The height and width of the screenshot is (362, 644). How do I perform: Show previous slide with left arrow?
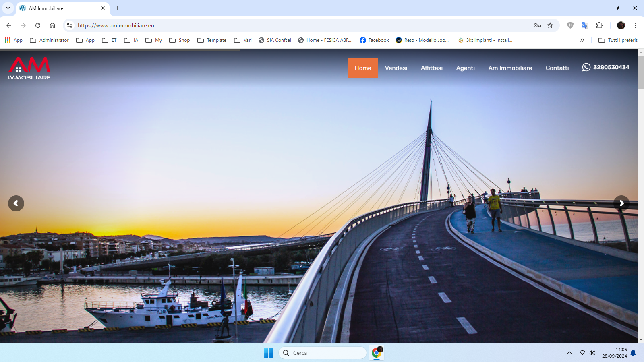tap(16, 203)
